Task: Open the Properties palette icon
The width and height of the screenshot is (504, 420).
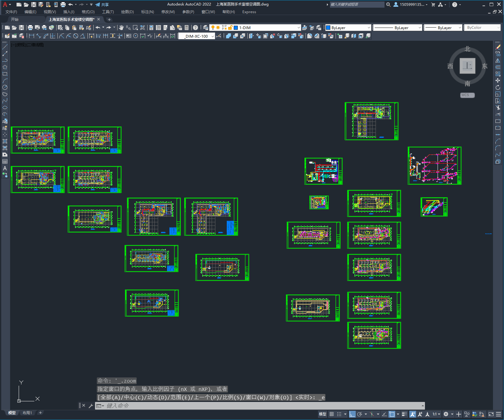Action: coord(151,28)
